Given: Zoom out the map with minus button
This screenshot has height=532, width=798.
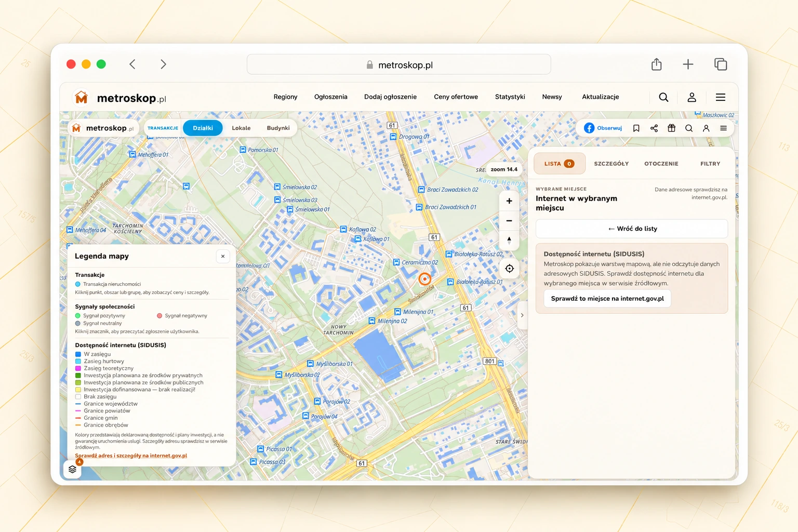Looking at the screenshot, I should [x=509, y=221].
